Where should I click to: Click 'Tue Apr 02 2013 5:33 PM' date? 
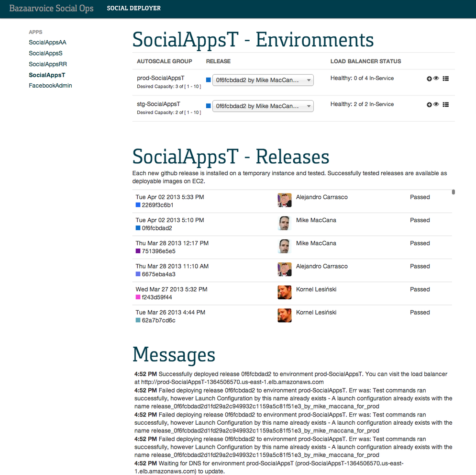(x=170, y=197)
